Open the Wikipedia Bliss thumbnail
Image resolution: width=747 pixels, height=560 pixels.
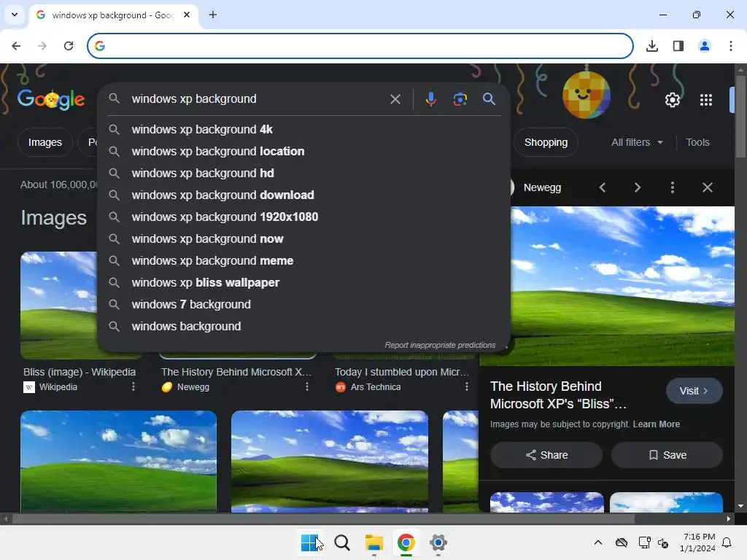pyautogui.click(x=58, y=306)
